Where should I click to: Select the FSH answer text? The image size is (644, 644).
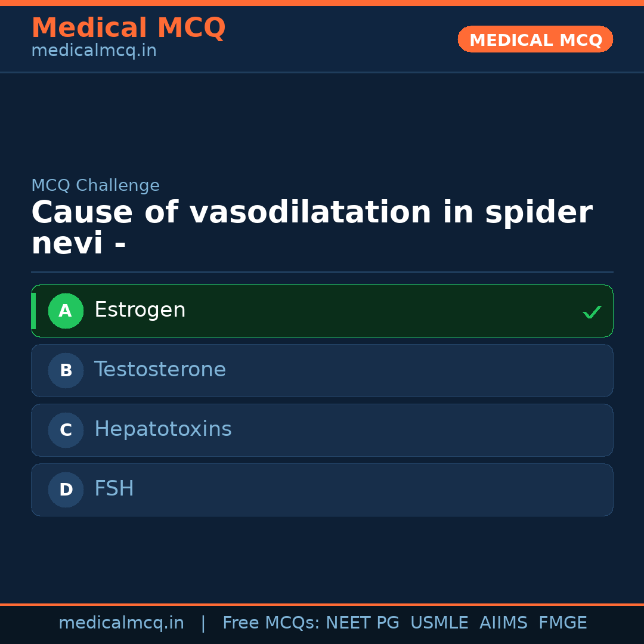(114, 489)
